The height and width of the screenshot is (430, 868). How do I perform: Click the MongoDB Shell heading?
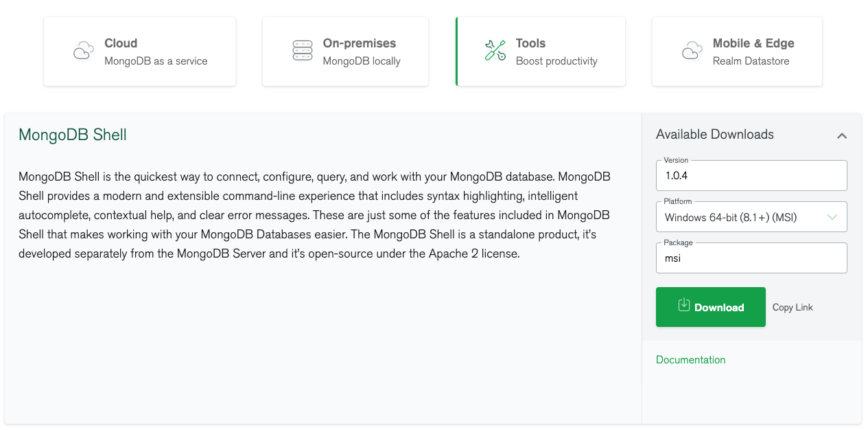(x=73, y=135)
